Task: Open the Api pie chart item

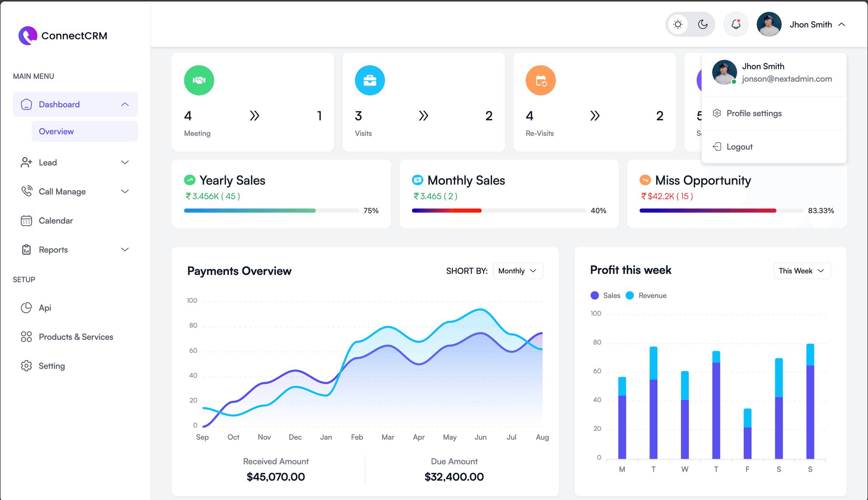Action: point(45,308)
